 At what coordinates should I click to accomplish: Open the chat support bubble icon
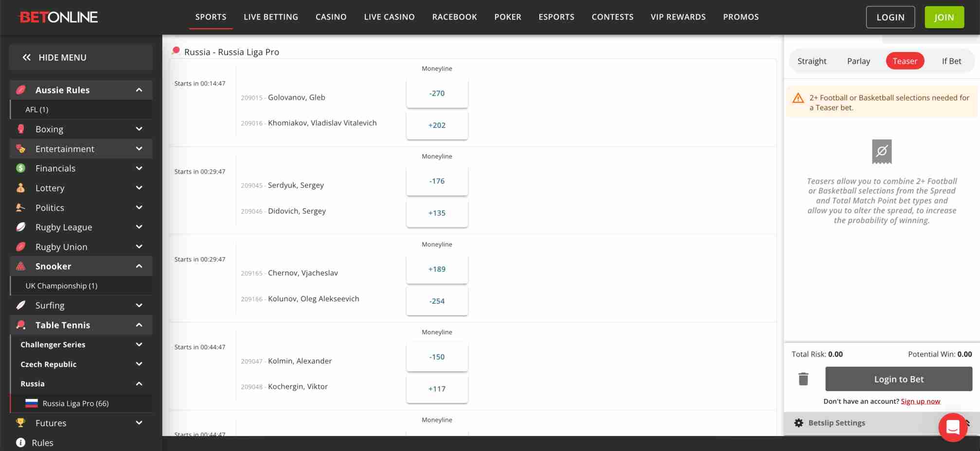[952, 427]
